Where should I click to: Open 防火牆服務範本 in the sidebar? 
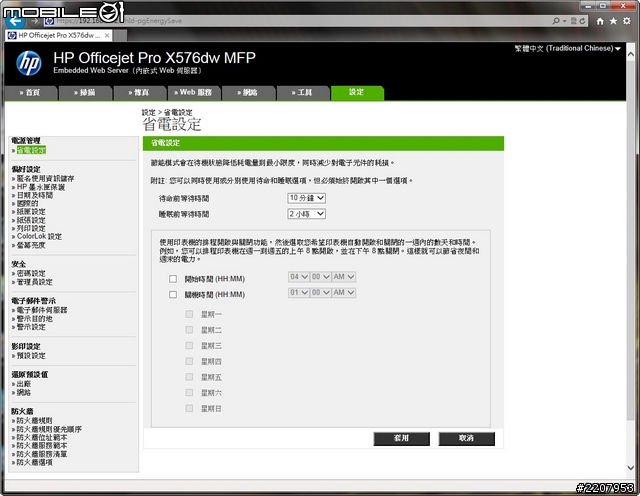click(x=42, y=446)
